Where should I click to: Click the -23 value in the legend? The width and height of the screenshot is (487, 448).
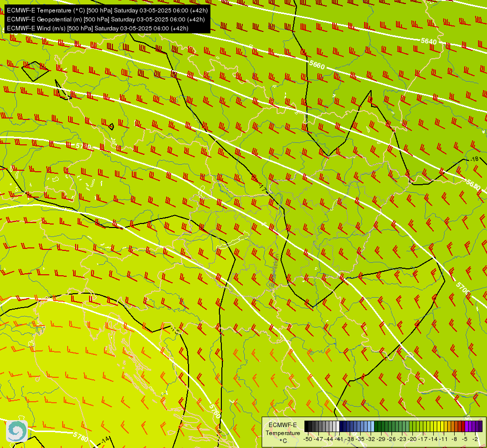(402, 439)
